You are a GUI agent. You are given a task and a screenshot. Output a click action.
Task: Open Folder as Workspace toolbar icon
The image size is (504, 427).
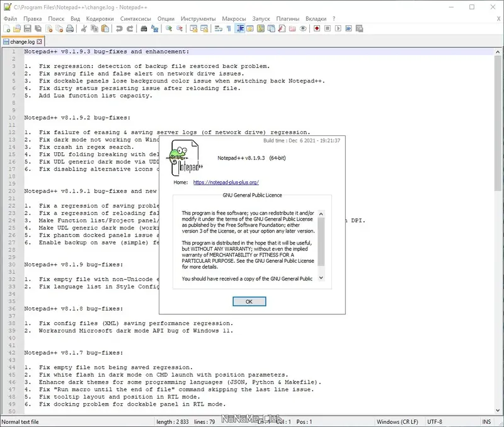coord(292,29)
